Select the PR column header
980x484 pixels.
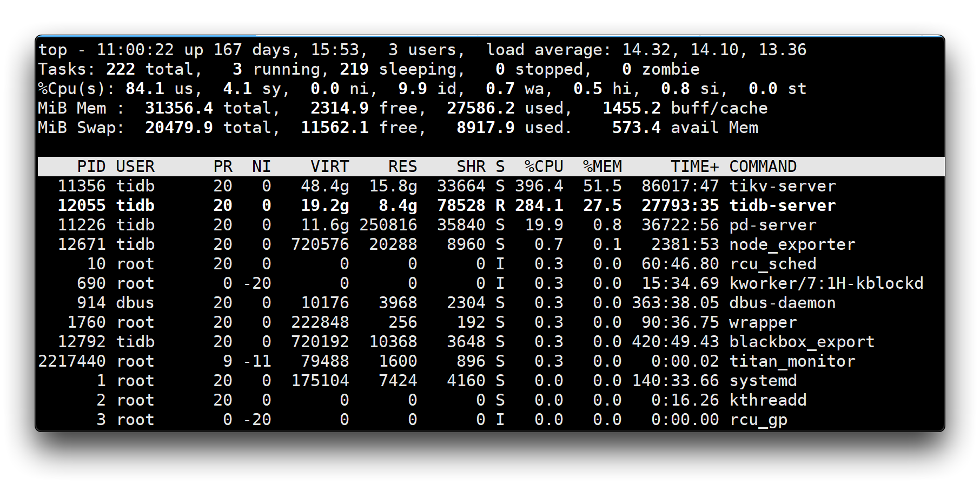pos(223,167)
